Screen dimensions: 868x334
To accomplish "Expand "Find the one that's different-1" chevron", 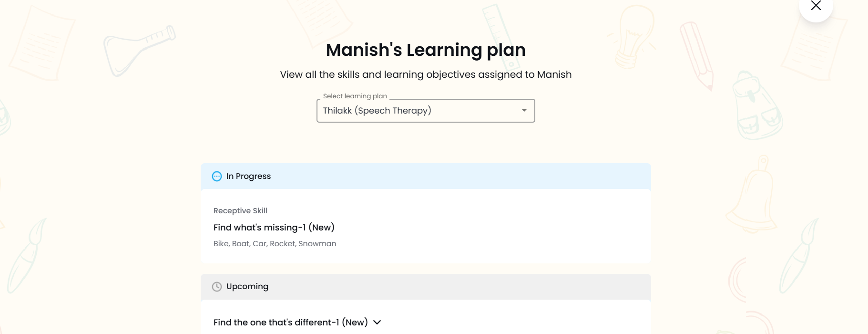I will (x=377, y=323).
